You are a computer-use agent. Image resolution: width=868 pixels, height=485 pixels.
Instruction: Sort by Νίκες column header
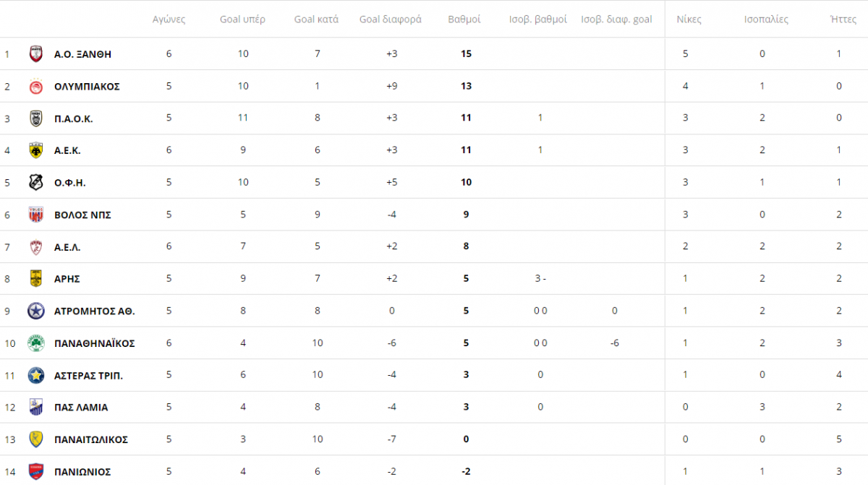tap(688, 20)
